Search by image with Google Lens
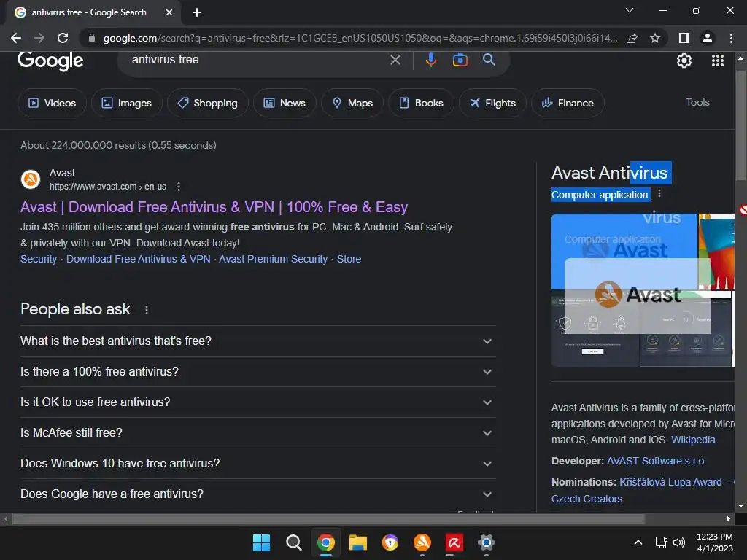Viewport: 747px width, 560px height. [x=460, y=60]
